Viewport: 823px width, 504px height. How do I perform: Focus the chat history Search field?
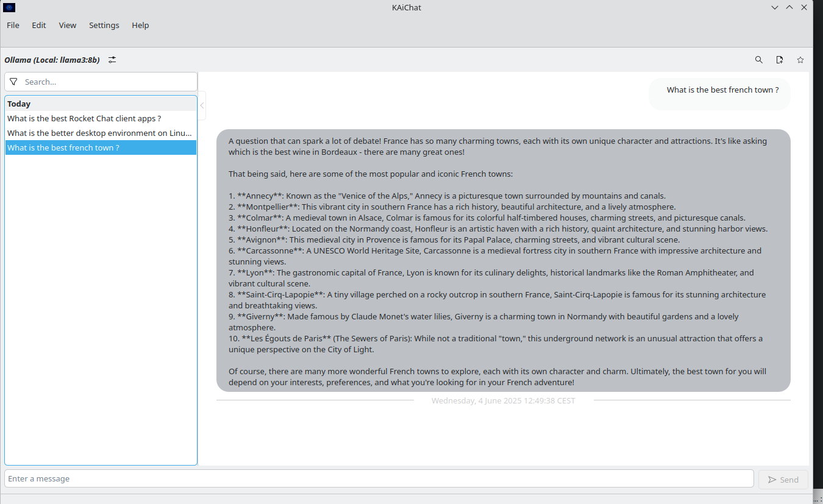coord(101,82)
